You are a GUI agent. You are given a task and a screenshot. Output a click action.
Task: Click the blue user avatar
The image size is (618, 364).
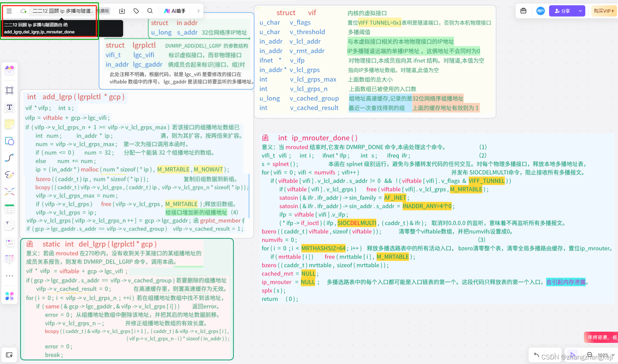[x=541, y=11]
